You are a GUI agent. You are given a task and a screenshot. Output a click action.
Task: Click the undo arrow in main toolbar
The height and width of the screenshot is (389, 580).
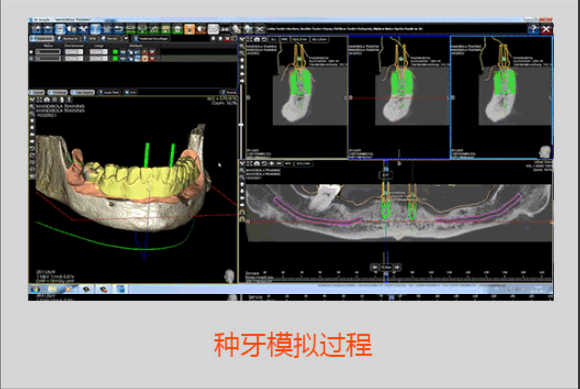[119, 29]
